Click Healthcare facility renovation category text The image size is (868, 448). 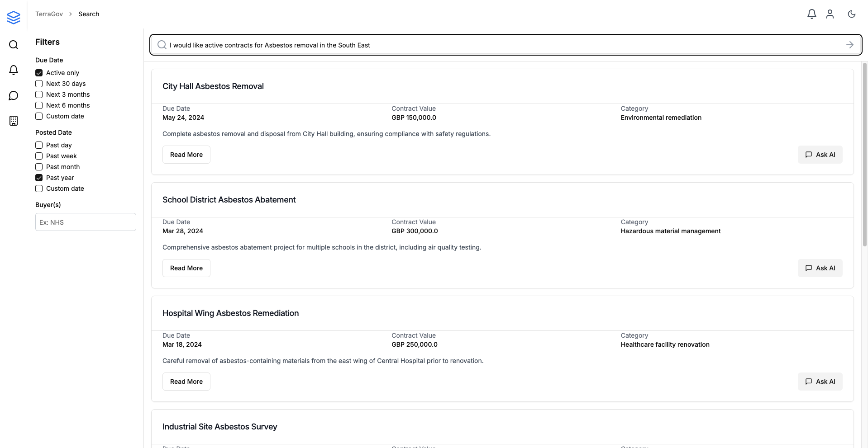pyautogui.click(x=665, y=344)
